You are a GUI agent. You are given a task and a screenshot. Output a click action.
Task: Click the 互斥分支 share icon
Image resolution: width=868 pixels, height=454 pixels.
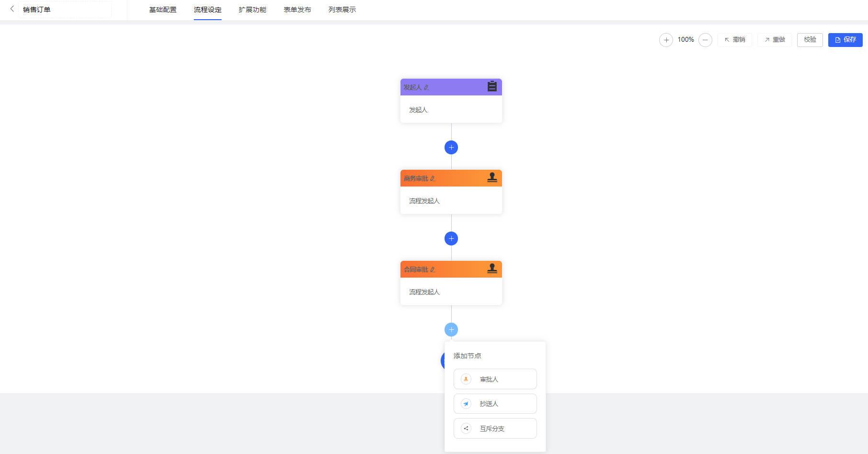466,428
